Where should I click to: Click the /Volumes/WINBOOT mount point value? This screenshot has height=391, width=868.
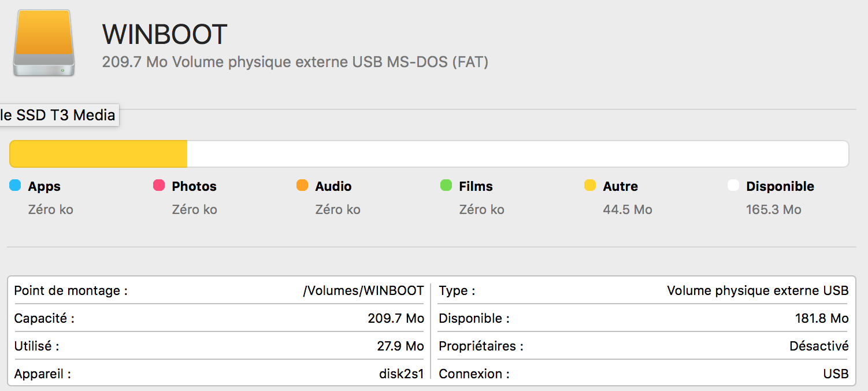tap(363, 290)
